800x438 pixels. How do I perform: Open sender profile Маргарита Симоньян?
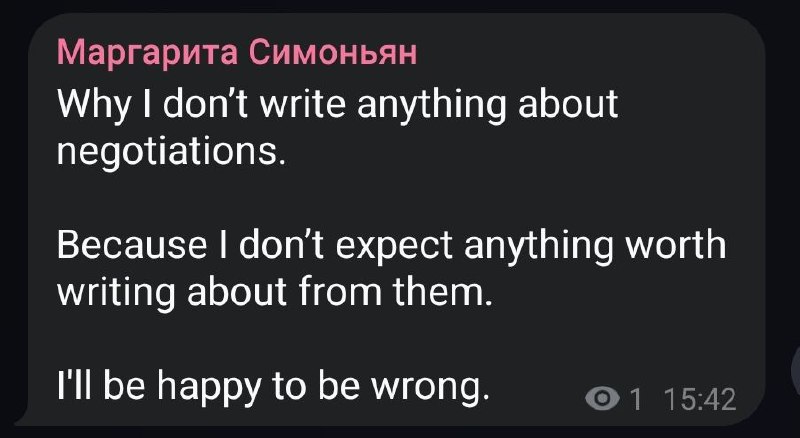tap(236, 52)
